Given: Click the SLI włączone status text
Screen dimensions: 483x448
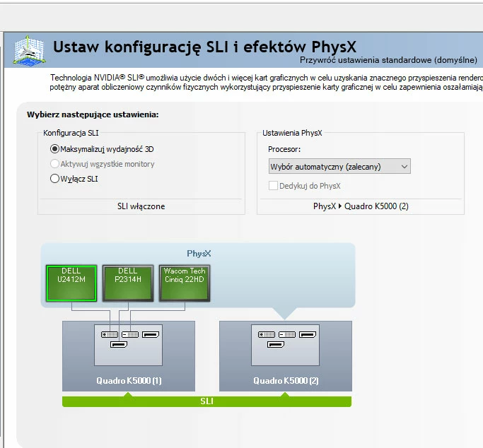Looking at the screenshot, I should tap(141, 206).
